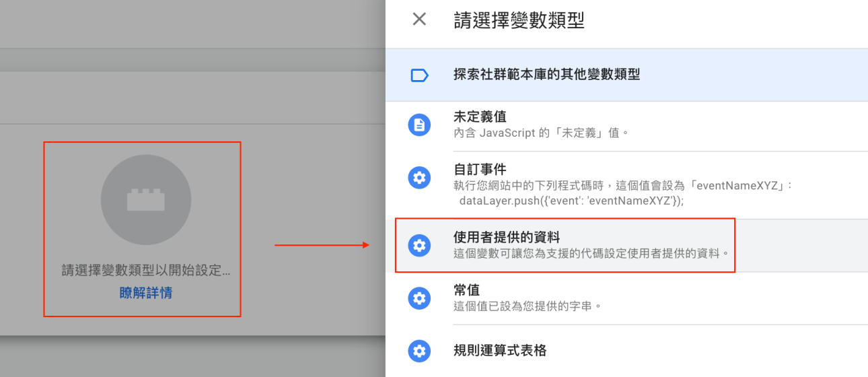868x377 pixels.
Task: Click the tag icon beside community template gallery
Action: [419, 75]
